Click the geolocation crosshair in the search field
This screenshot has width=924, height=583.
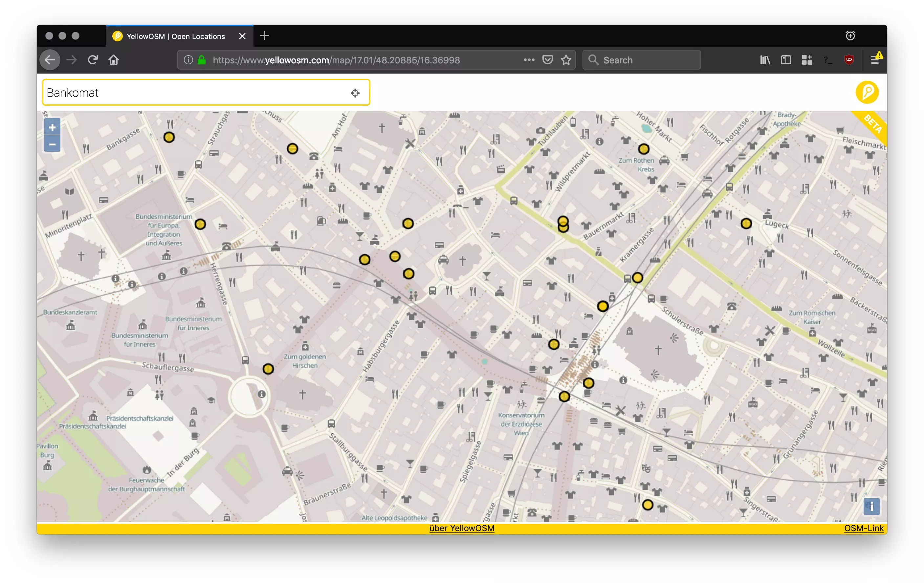coord(355,93)
